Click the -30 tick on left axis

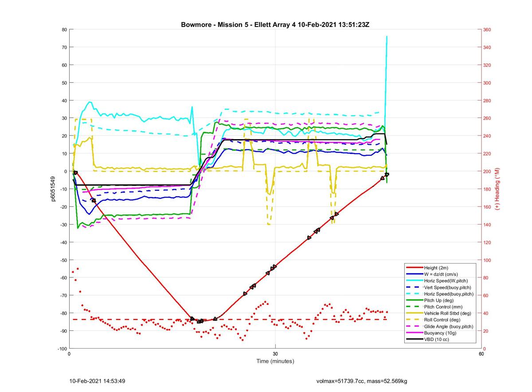[63, 225]
